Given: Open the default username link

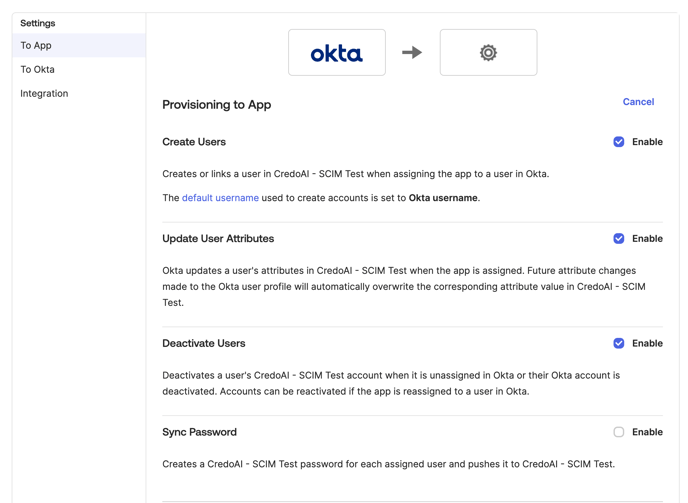Looking at the screenshot, I should [x=220, y=198].
